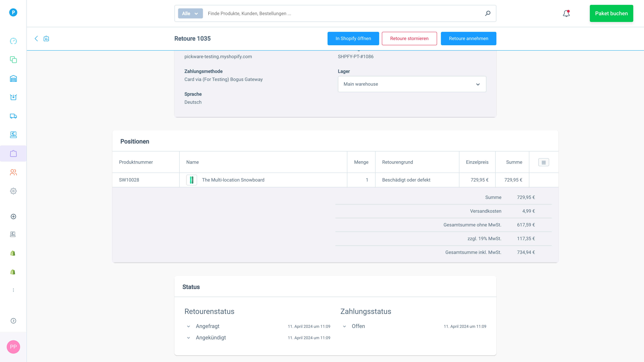644x362 pixels.
Task: Select the cash register sidebar icon
Action: pos(13,135)
